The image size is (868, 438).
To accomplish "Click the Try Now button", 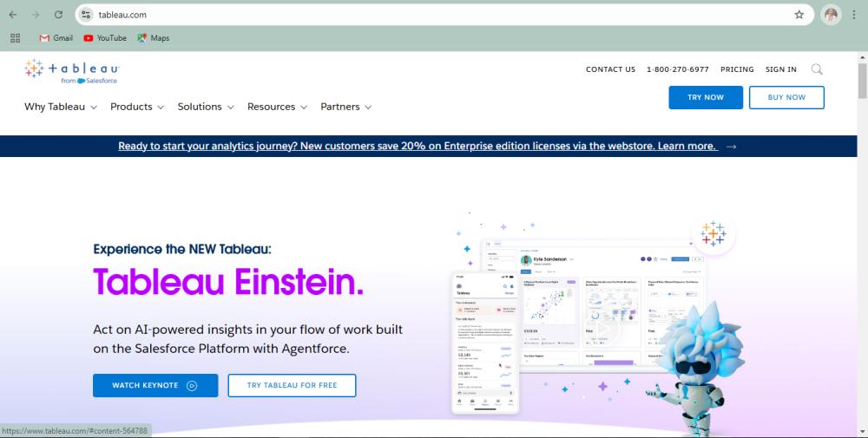I will click(x=706, y=97).
